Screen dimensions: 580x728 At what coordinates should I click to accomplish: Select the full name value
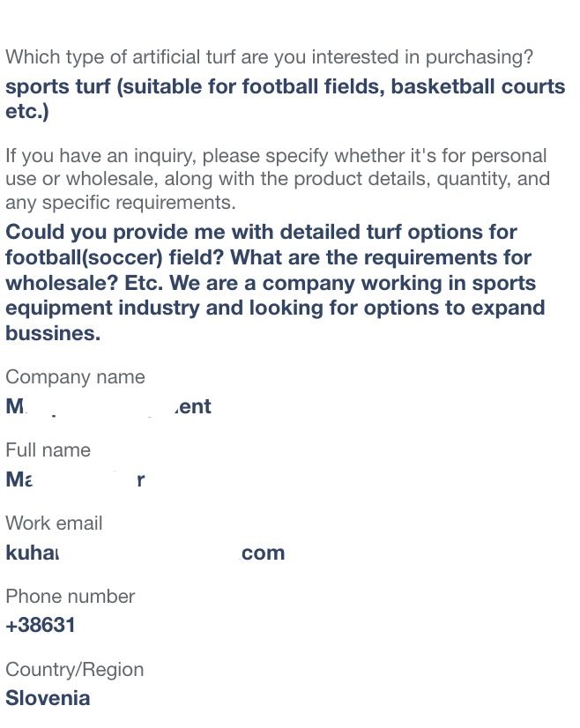point(75,479)
